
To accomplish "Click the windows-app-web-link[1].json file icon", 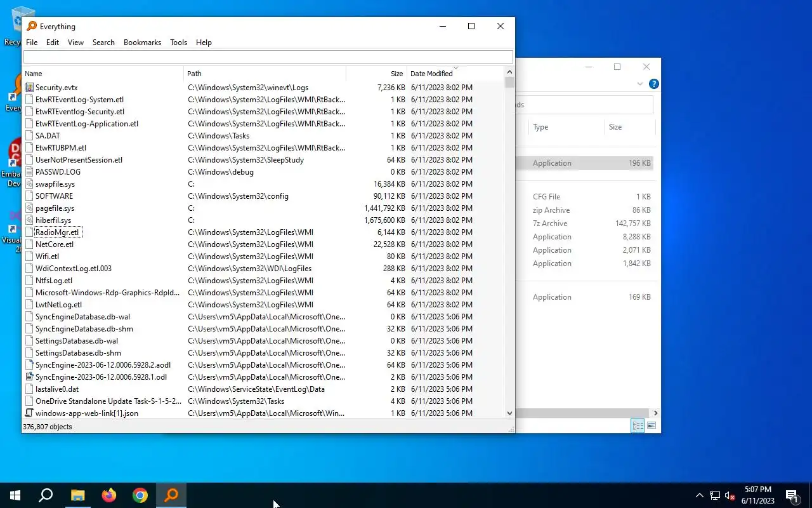I will pos(29,413).
